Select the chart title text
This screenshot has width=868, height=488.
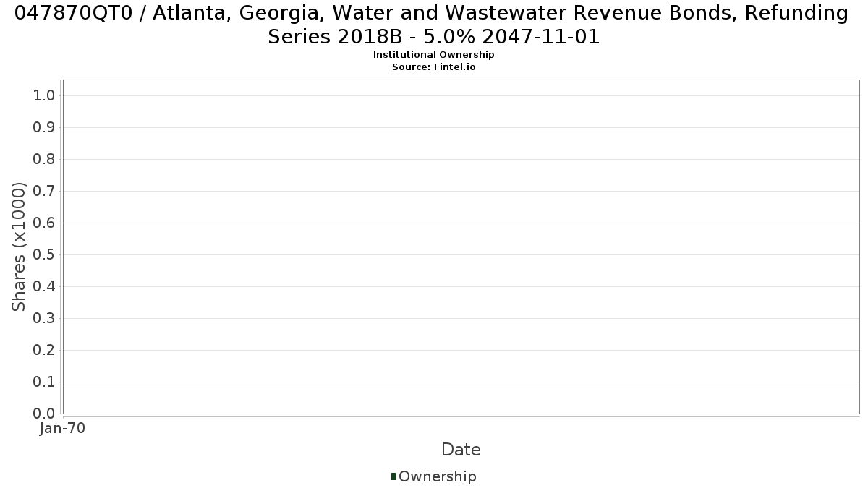[433, 25]
